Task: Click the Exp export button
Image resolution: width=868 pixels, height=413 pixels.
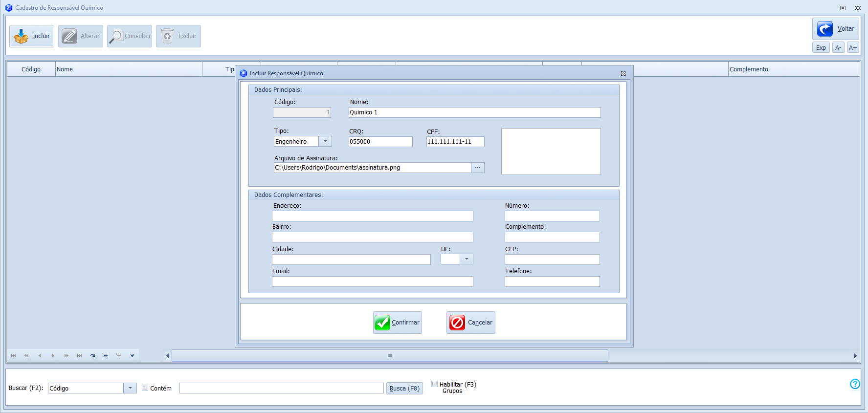Action: [821, 48]
